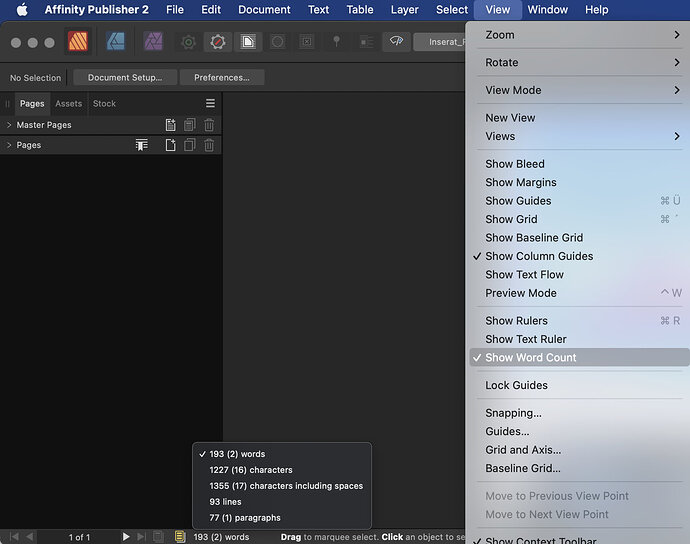Delete master page using trash icon

coord(209,125)
